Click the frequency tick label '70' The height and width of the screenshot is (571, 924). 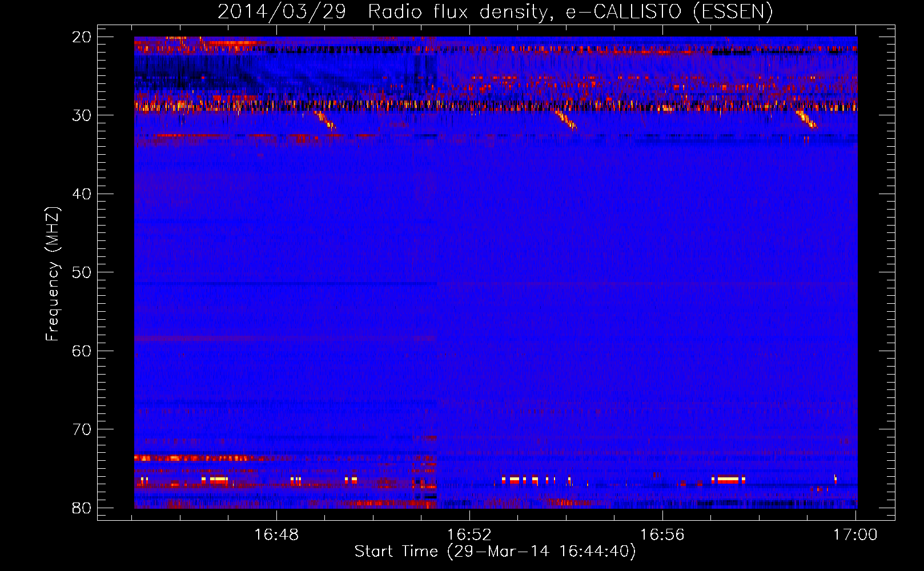82,429
